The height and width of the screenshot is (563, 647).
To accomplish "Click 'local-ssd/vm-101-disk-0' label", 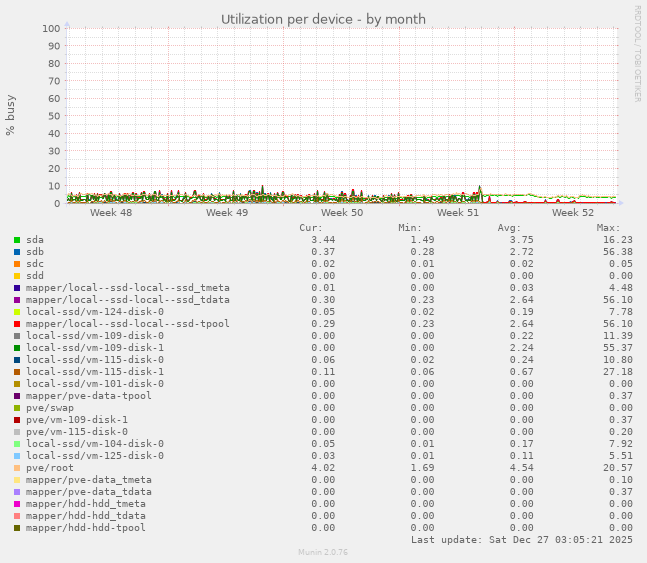I will tap(95, 383).
